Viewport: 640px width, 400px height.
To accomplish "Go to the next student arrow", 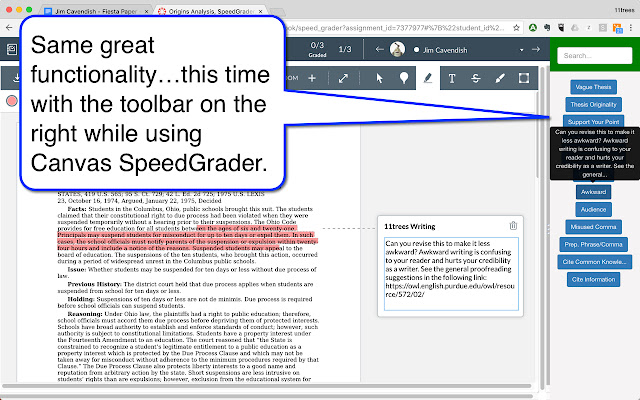I will tap(536, 49).
